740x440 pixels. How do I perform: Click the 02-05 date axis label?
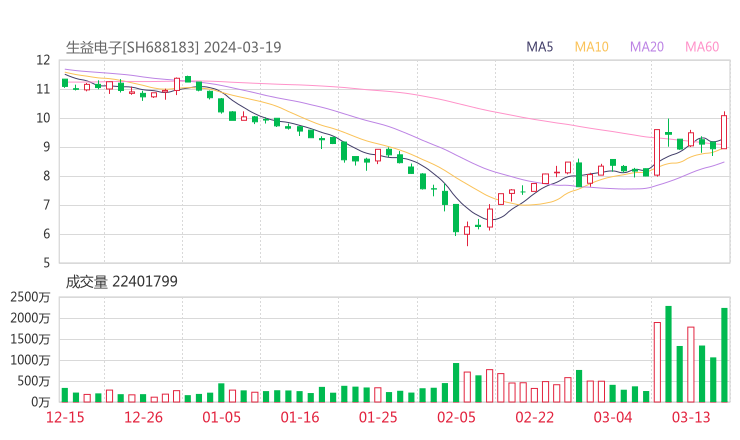[x=456, y=417]
